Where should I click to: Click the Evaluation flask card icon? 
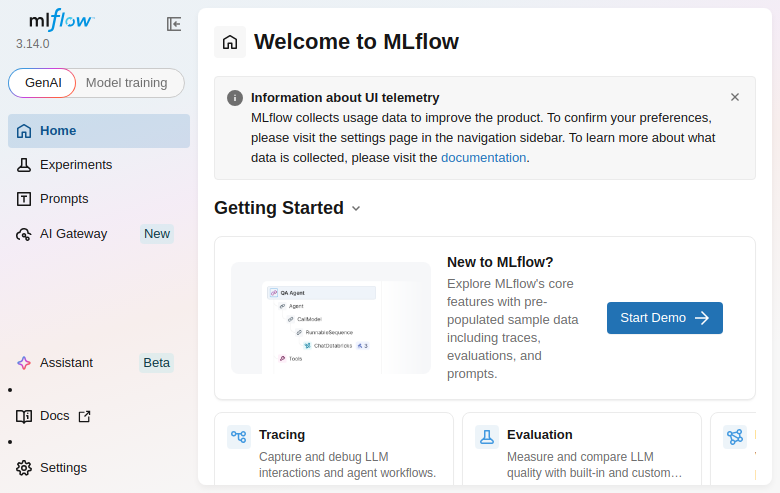coord(487,437)
